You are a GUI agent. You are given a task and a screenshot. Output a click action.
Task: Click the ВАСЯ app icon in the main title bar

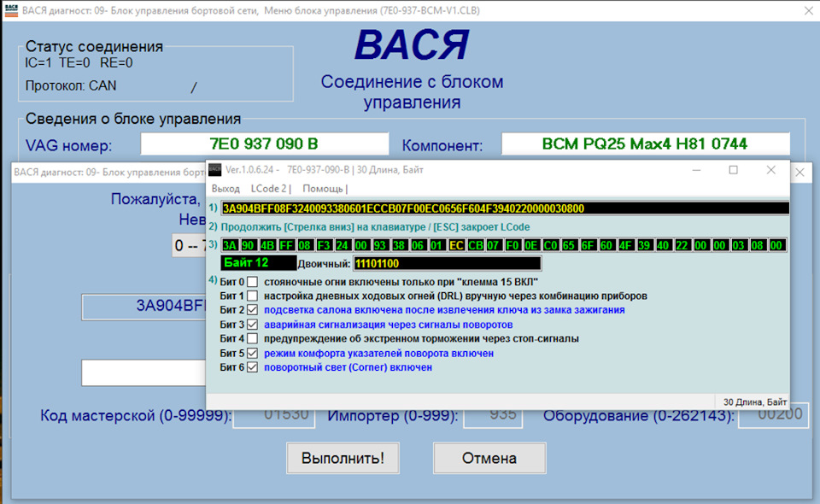click(11, 10)
